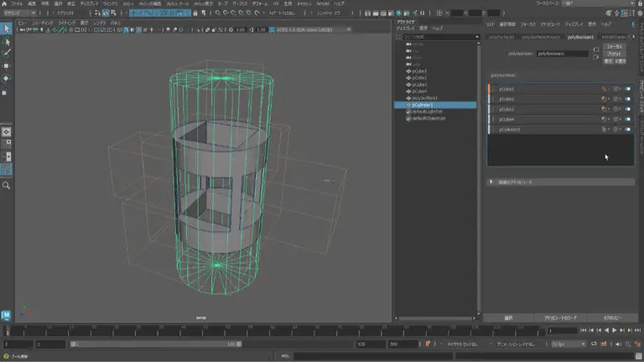Toggle pCube4 input enabled switch

(627, 120)
